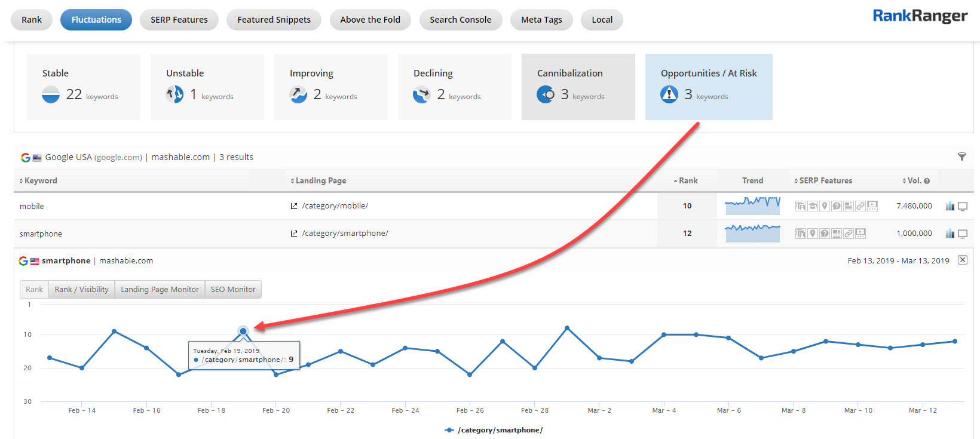980x439 pixels.
Task: Click the Vol. help question mark icon
Action: (x=927, y=181)
